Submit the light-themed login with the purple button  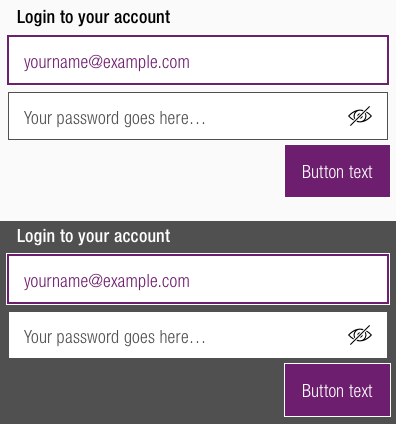point(337,171)
